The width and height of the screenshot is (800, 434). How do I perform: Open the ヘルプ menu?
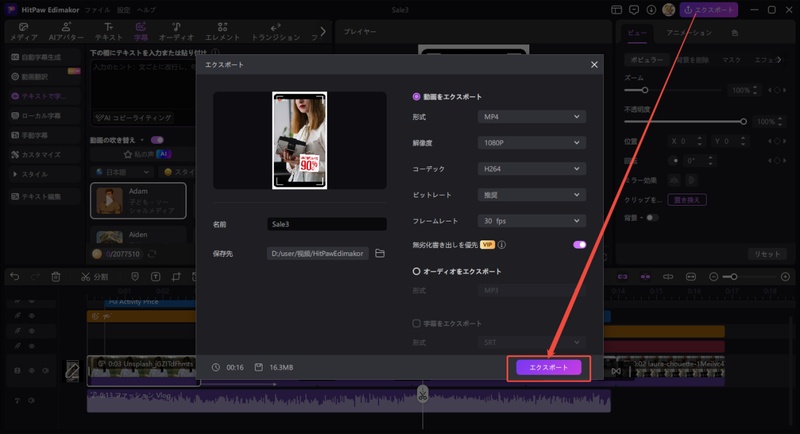146,10
